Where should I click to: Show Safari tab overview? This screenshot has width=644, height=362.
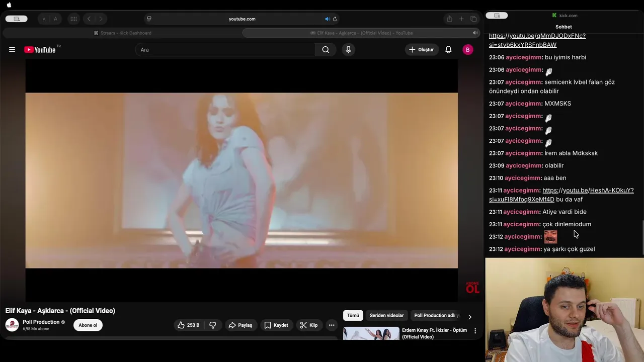click(473, 19)
